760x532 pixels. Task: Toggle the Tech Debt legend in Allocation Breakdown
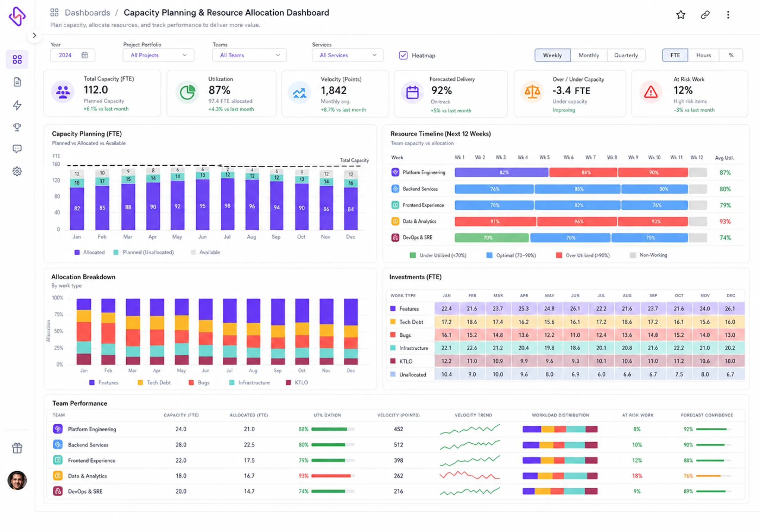pyautogui.click(x=154, y=382)
